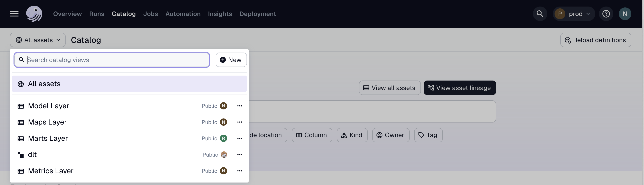Click dlt view owner photo avatar

point(224,155)
